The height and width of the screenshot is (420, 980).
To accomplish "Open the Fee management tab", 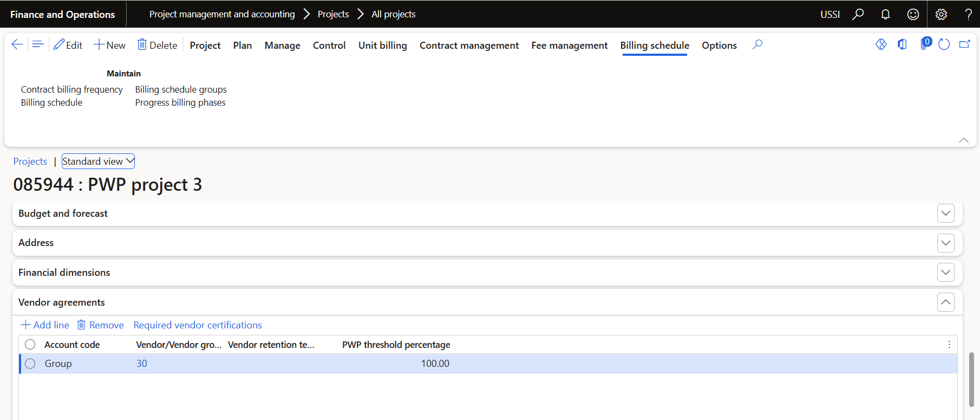I will (x=569, y=46).
